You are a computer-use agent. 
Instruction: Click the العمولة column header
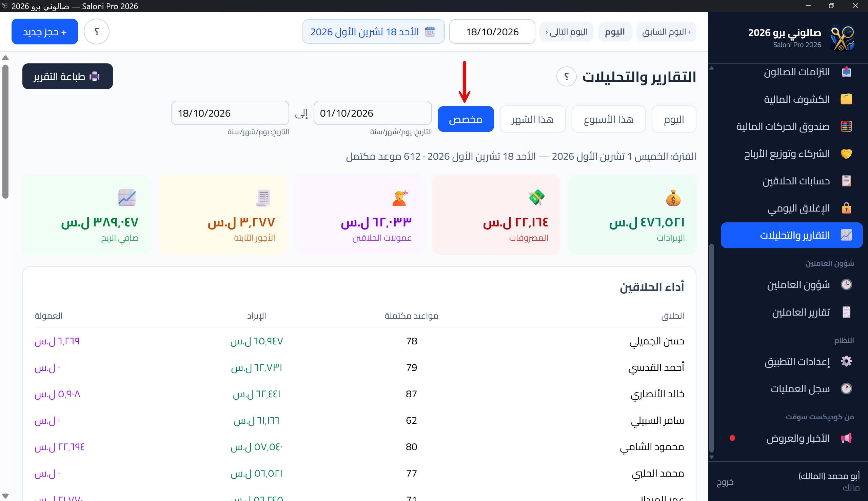(48, 316)
